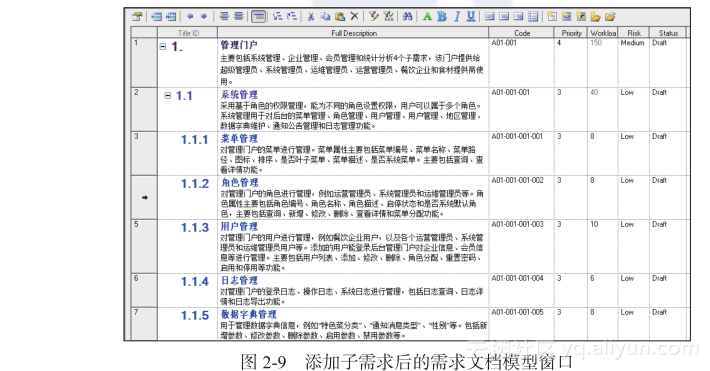This screenshot has height=371, width=710.
Task: Toggle the pressed-in boxed view button in toolbar
Action: (258, 17)
